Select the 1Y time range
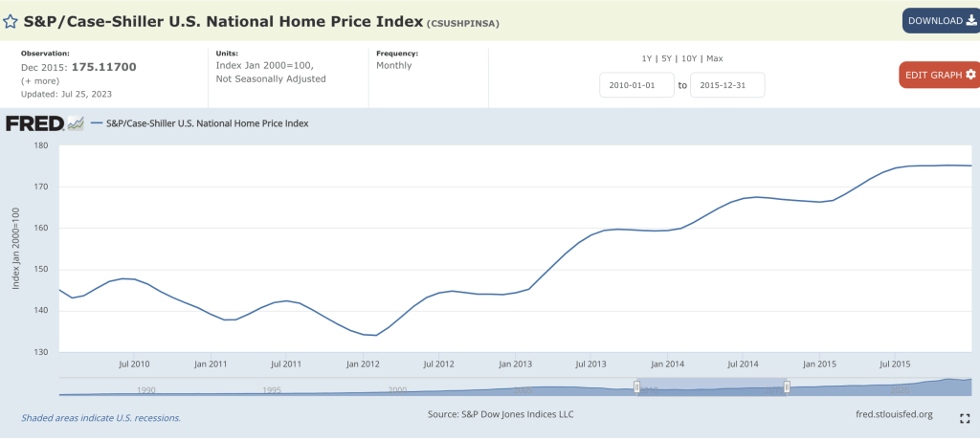 tap(648, 58)
